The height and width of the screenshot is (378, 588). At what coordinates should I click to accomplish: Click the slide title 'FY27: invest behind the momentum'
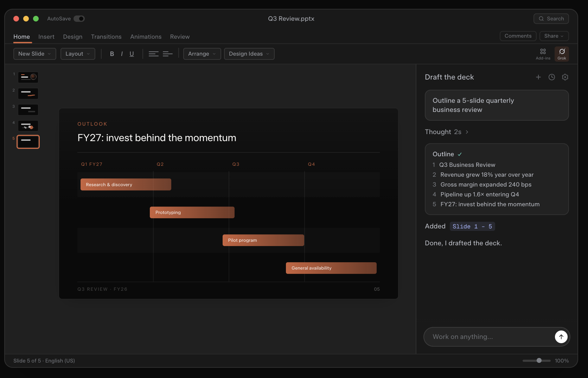tap(157, 138)
